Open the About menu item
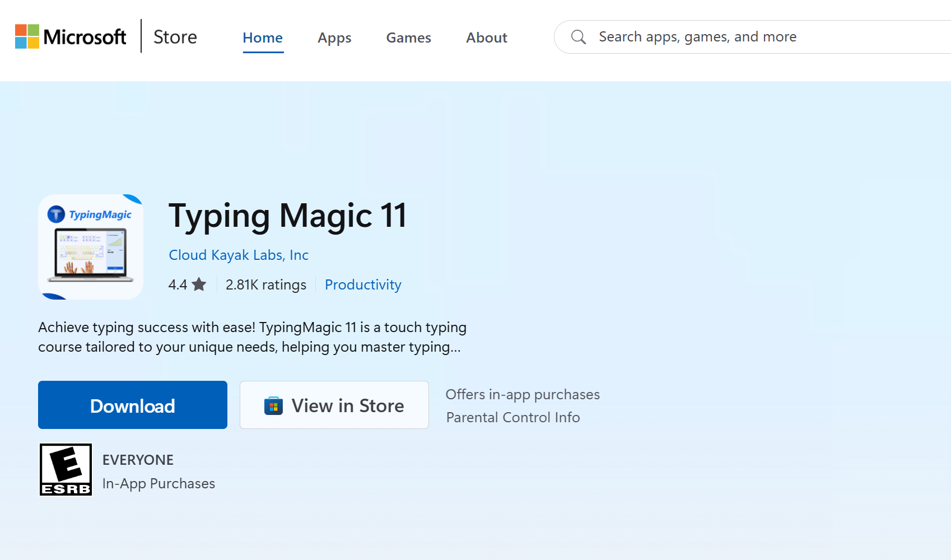 (486, 38)
